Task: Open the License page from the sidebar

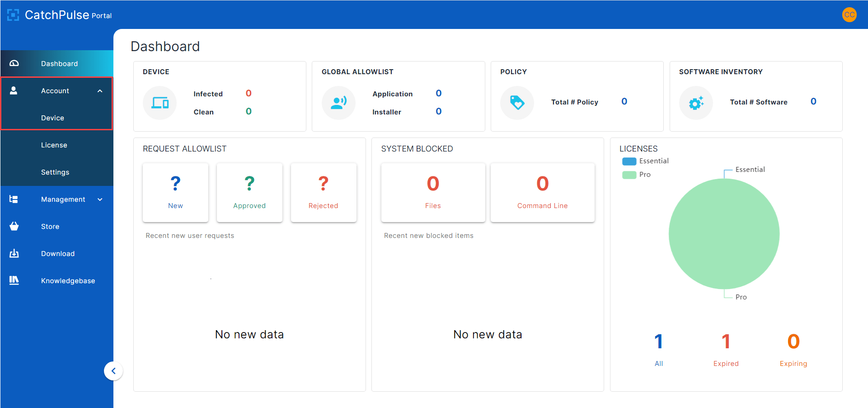Action: tap(54, 145)
